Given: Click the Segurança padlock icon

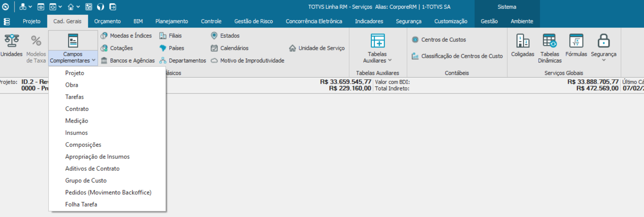Looking at the screenshot, I should pyautogui.click(x=603, y=41).
